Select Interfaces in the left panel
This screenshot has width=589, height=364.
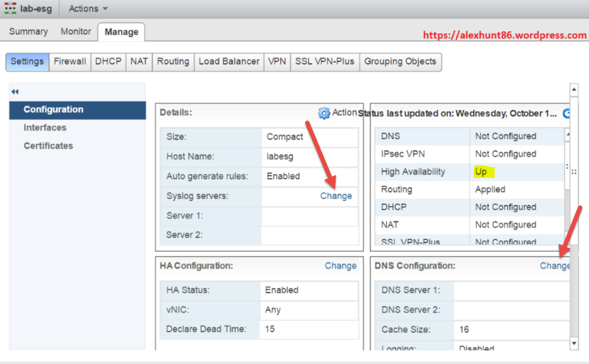pos(45,128)
